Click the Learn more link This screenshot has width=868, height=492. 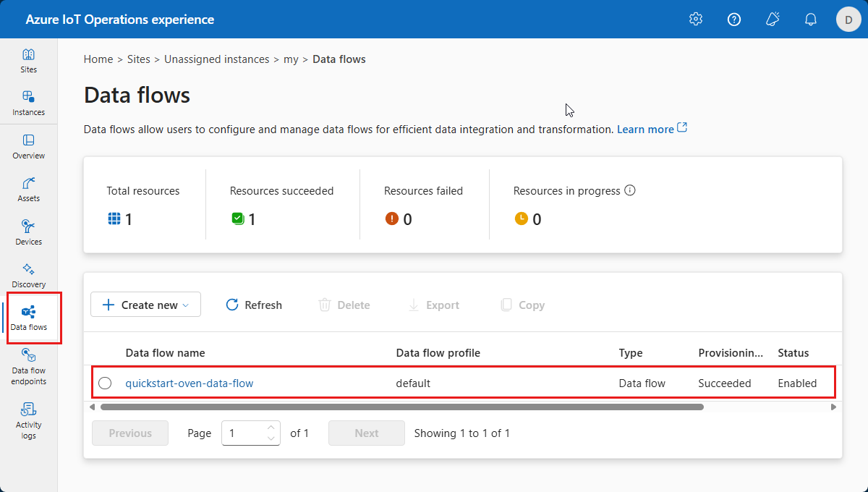click(x=646, y=129)
